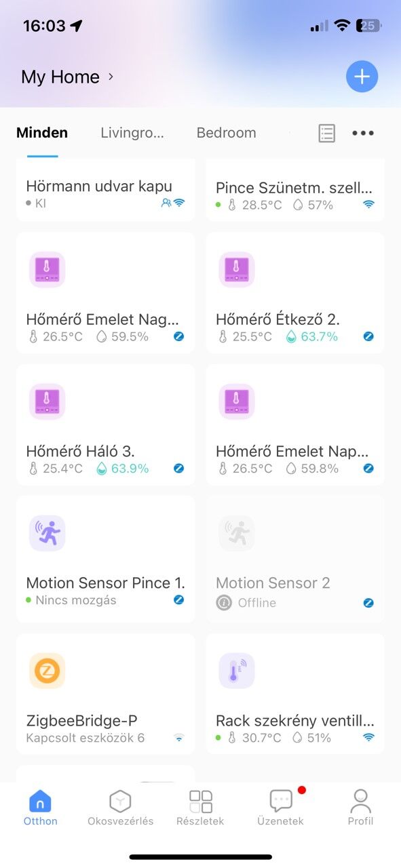Screen dimensions: 401x868
Task: Switch to the Livingroom tab
Action: [x=132, y=133]
